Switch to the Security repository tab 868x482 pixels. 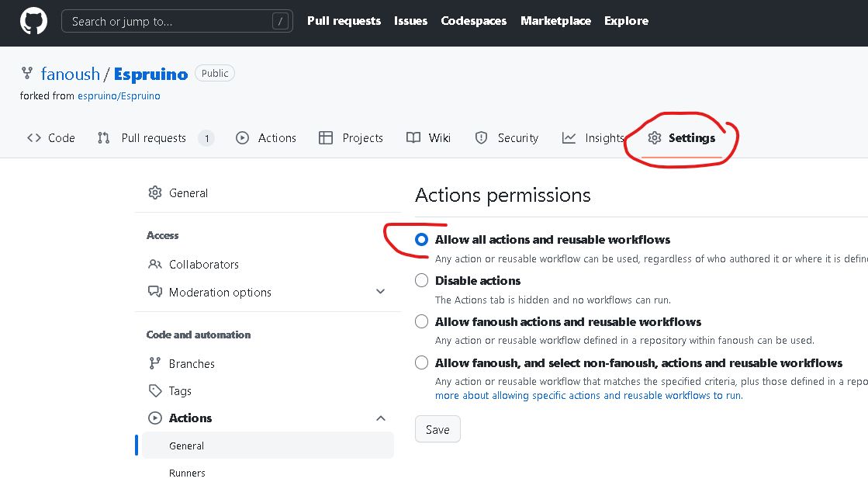[x=507, y=138]
